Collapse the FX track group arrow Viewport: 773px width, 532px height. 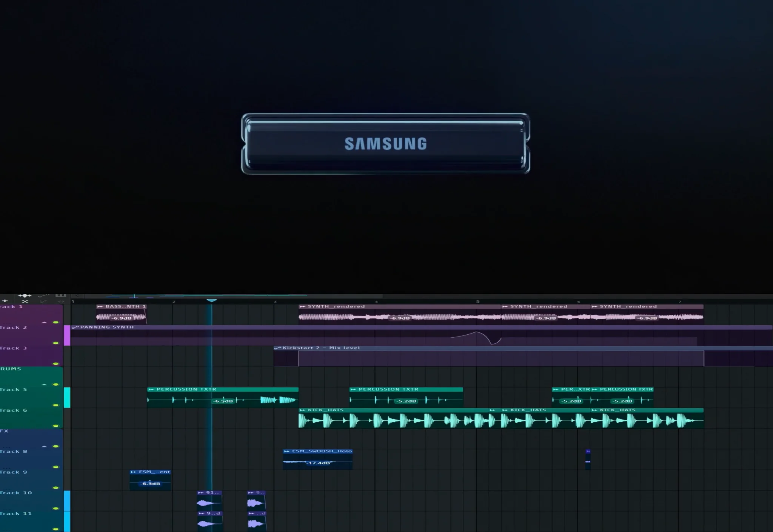click(x=44, y=446)
